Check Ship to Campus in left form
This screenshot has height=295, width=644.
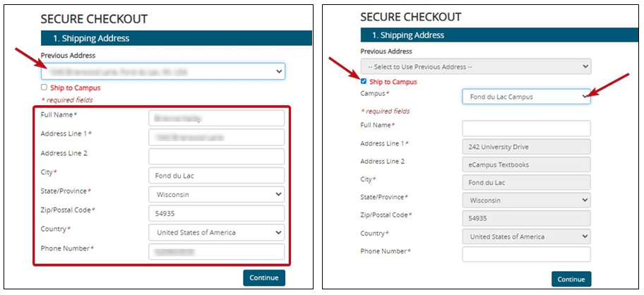pos(44,88)
